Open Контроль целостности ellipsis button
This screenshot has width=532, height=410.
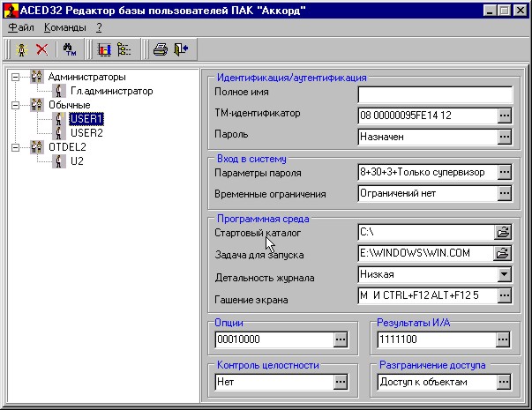pos(341,382)
